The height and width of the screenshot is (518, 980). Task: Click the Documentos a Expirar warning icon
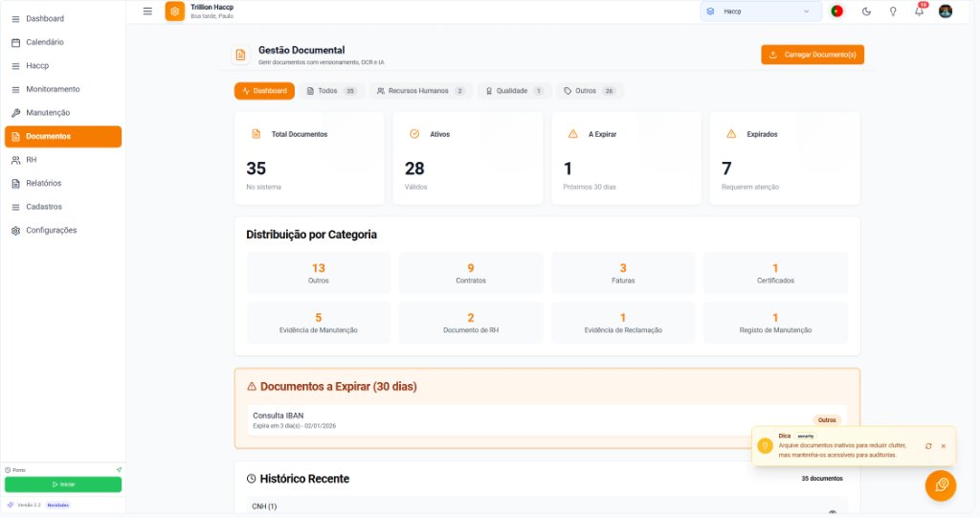[252, 387]
